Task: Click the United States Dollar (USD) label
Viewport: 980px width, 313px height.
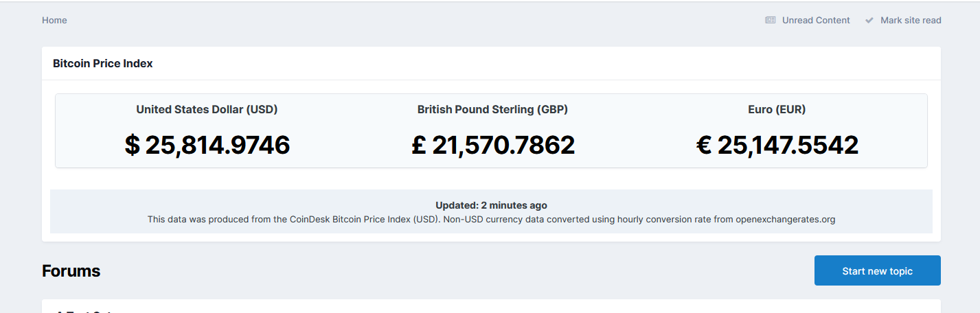Action: pos(207,109)
